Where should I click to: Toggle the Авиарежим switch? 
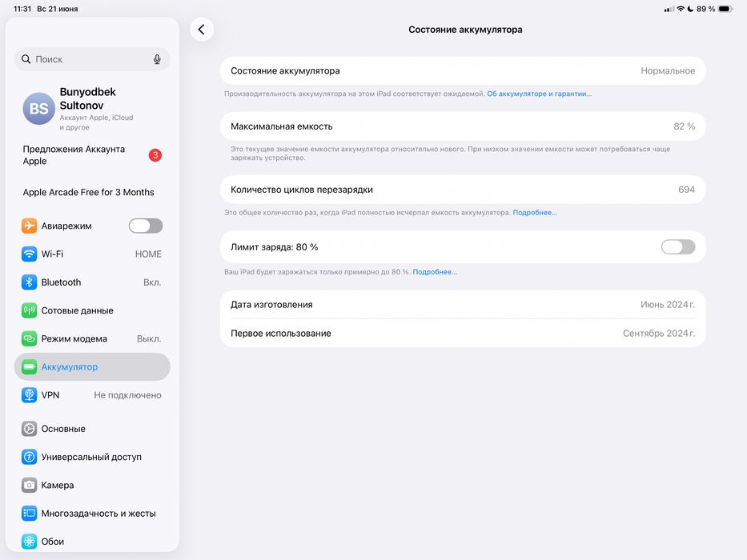146,226
